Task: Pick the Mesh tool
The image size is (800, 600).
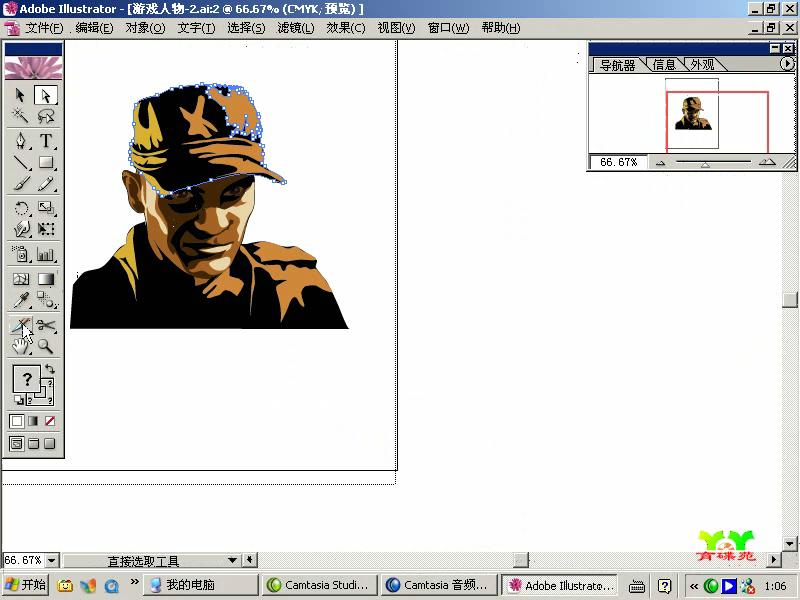Action: point(20,279)
